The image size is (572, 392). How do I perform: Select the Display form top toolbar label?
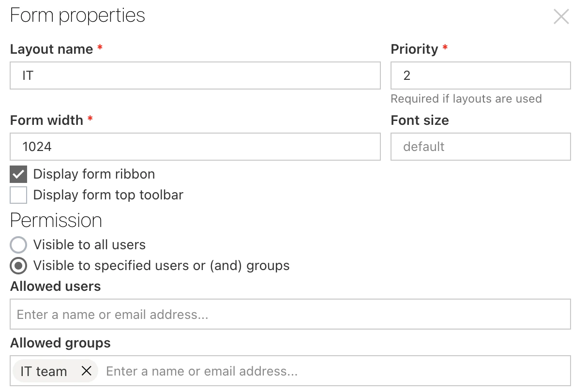coord(108,195)
